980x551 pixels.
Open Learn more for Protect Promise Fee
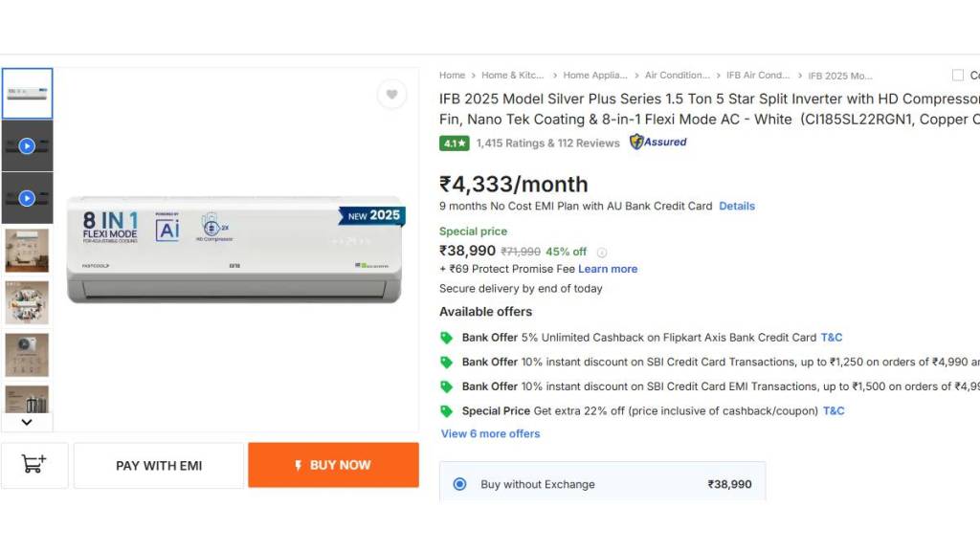[608, 269]
